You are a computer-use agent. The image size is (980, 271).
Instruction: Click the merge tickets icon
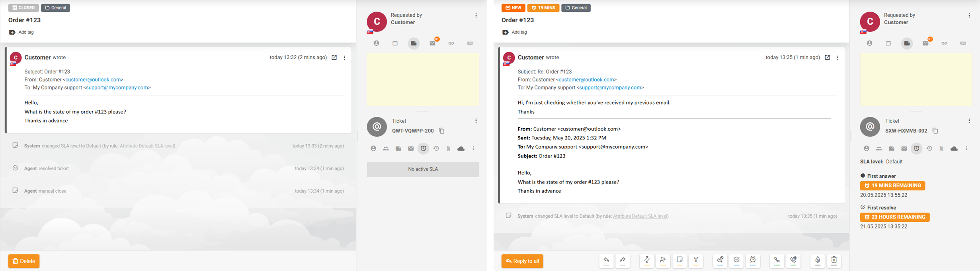tap(696, 261)
